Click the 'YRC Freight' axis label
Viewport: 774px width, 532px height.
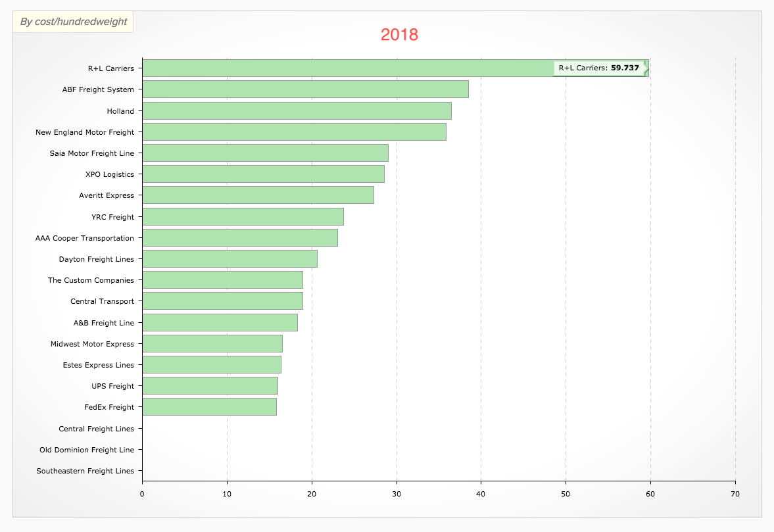pyautogui.click(x=112, y=217)
